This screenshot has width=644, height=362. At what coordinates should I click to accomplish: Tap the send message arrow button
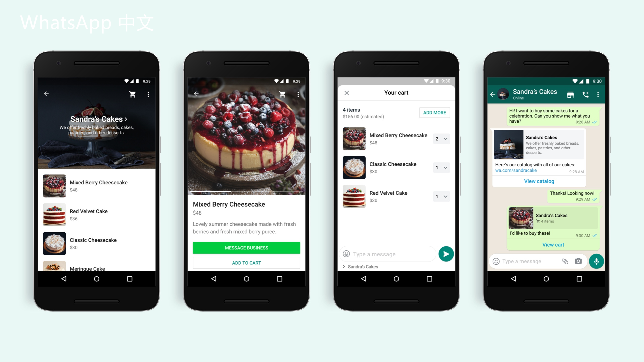(x=446, y=254)
